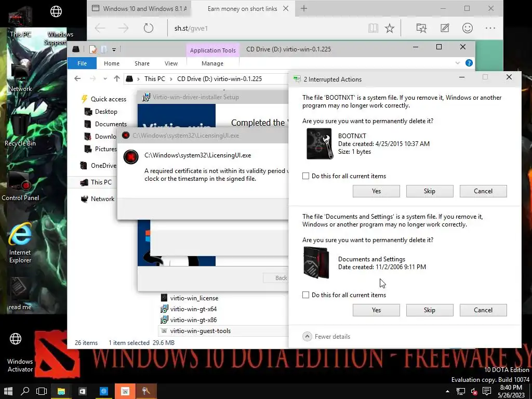
Task: Open Task View on taskbar
Action: click(42, 391)
